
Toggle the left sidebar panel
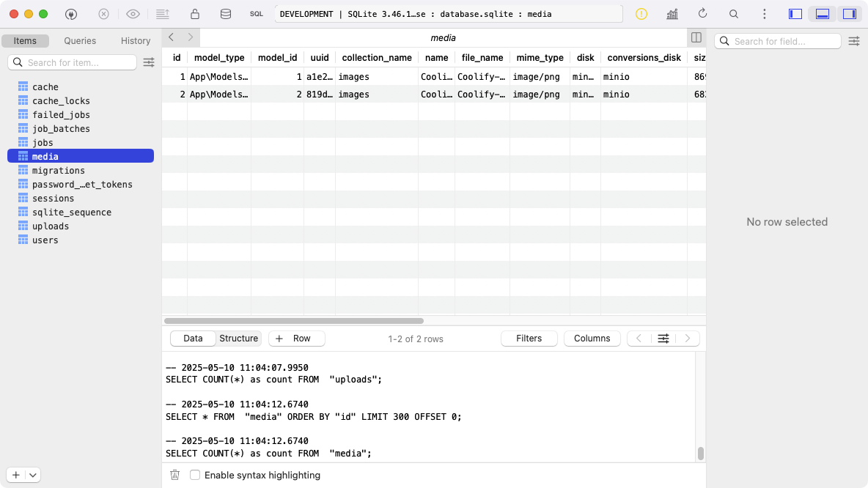[795, 14]
